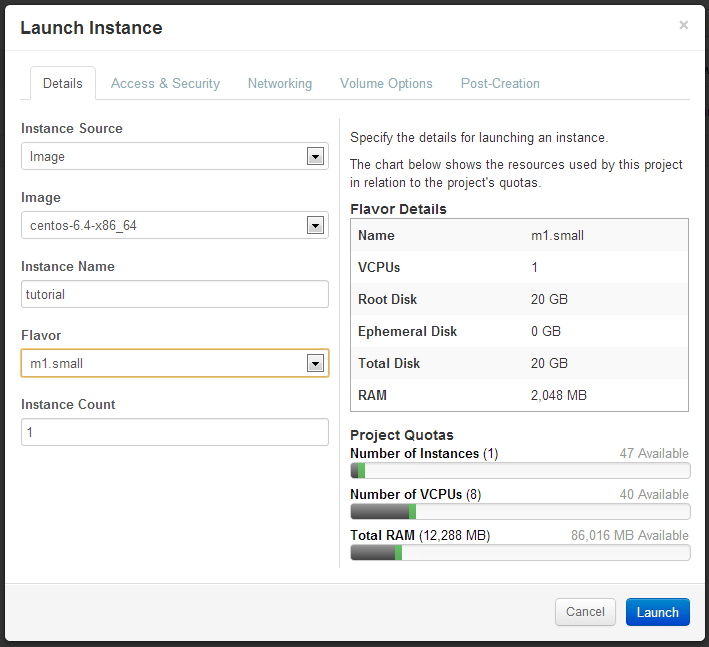Click the Number of Instances quota bar
This screenshot has width=709, height=647.
pos(520,471)
